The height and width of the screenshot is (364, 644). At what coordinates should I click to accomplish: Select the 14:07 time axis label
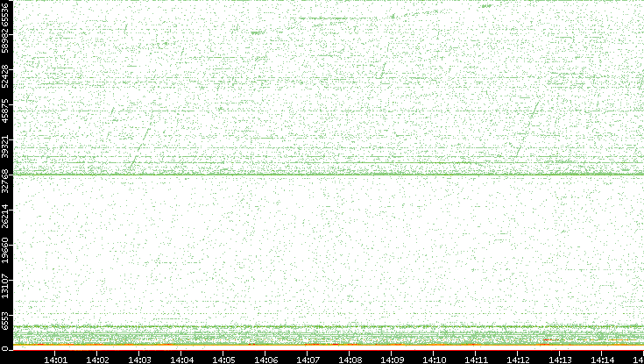(x=308, y=360)
